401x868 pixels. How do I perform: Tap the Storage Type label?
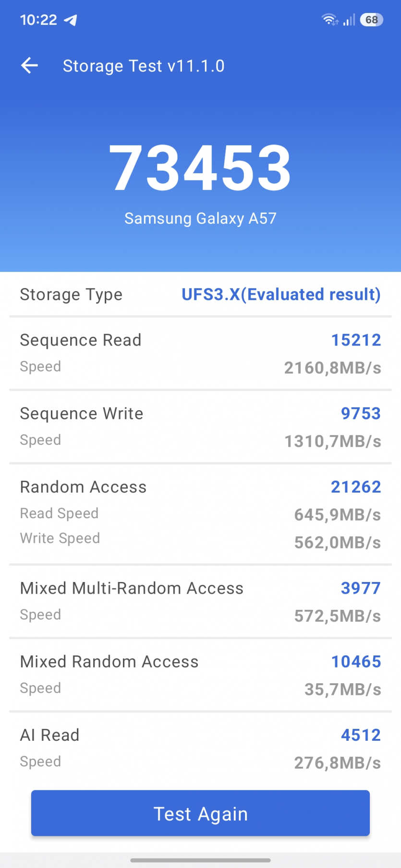[71, 294]
